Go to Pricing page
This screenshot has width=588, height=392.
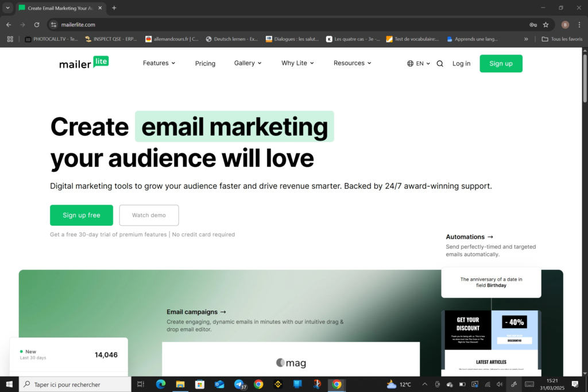tap(205, 63)
